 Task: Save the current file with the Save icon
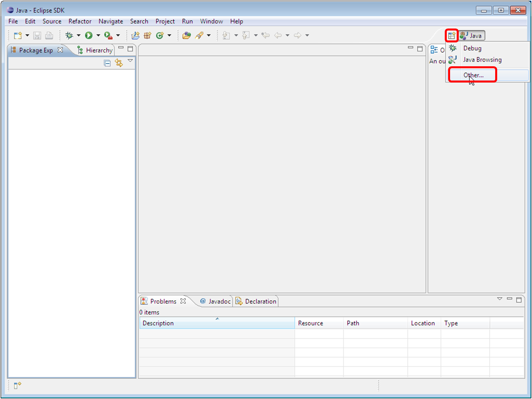[37, 35]
